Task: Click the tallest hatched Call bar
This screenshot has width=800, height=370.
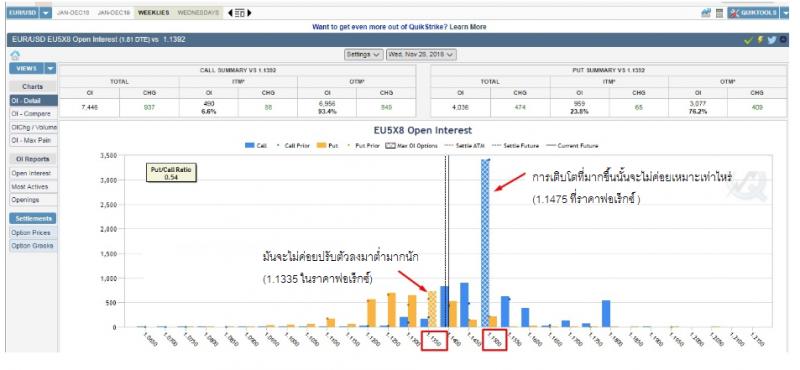Action: [x=485, y=243]
